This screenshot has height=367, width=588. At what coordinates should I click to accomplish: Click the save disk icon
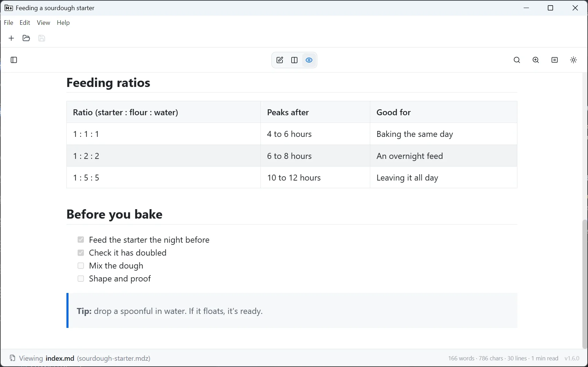pos(42,38)
